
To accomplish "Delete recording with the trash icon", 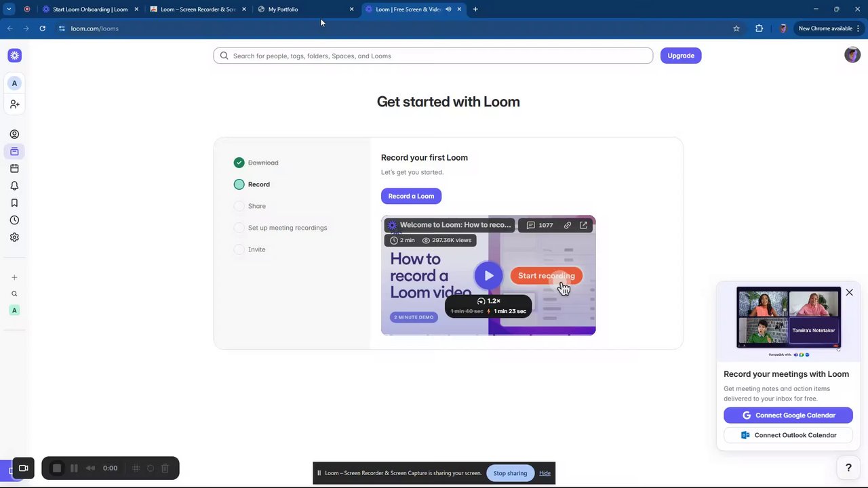I will (x=165, y=468).
